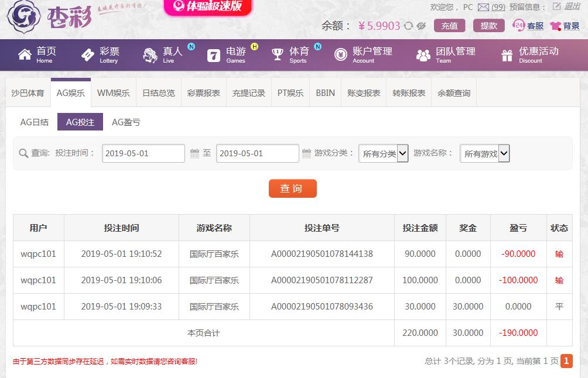The width and height of the screenshot is (588, 378).
Task: Open the end date calendar icon
Action: point(306,153)
